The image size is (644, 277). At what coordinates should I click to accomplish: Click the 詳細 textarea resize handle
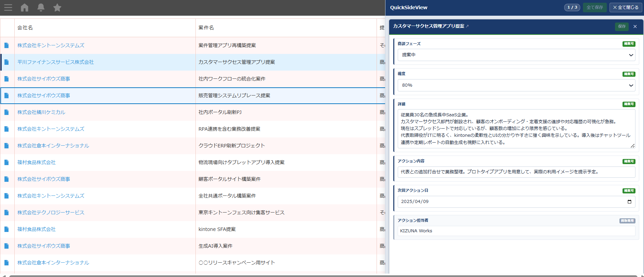(x=632, y=146)
